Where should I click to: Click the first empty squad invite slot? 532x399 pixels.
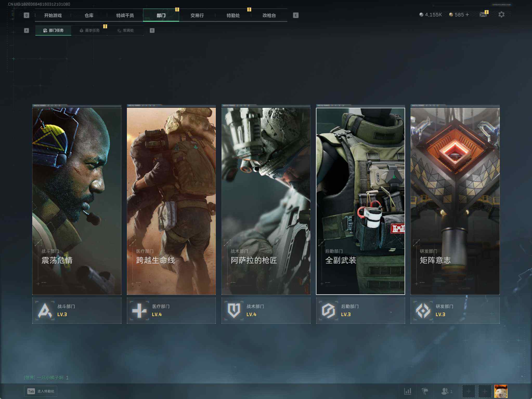468,391
